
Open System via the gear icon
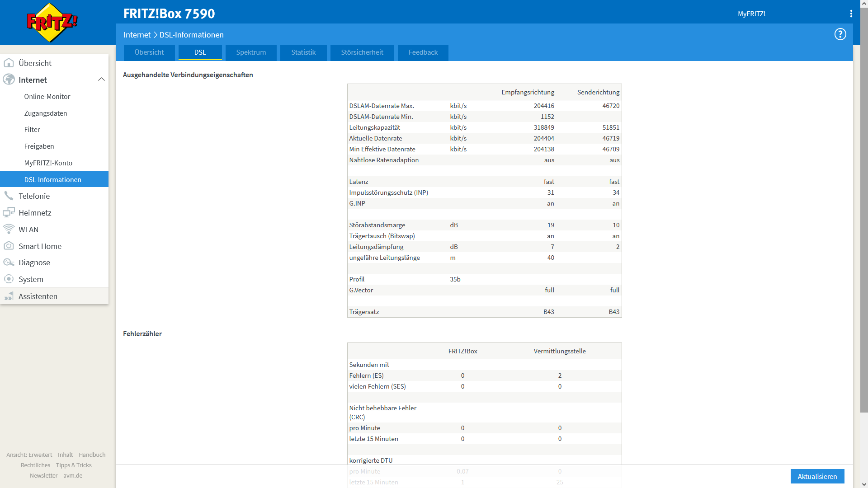click(9, 279)
